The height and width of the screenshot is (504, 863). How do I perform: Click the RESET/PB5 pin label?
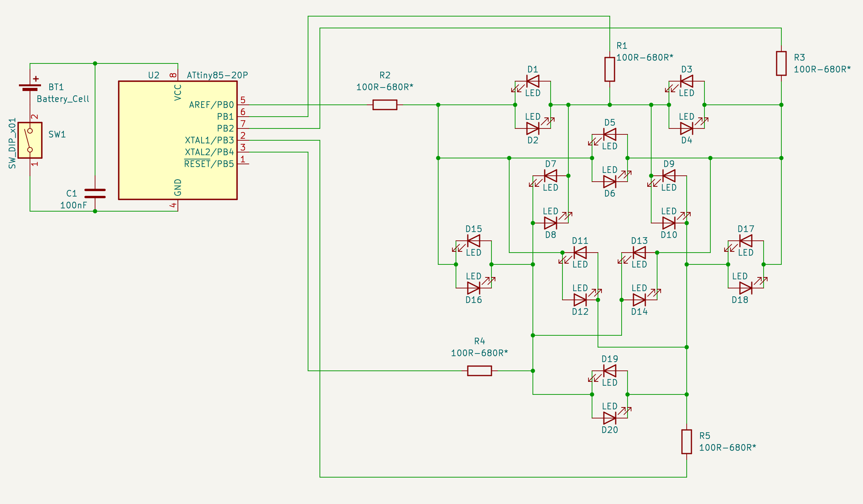click(x=209, y=164)
